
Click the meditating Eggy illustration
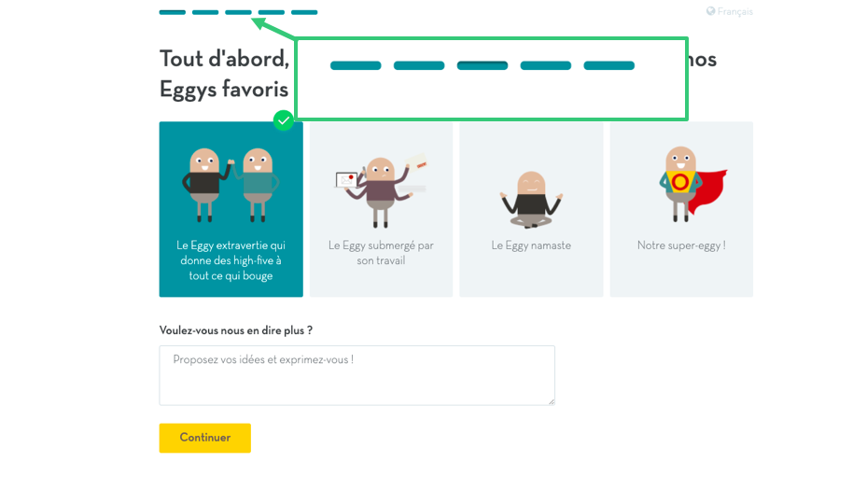(532, 199)
